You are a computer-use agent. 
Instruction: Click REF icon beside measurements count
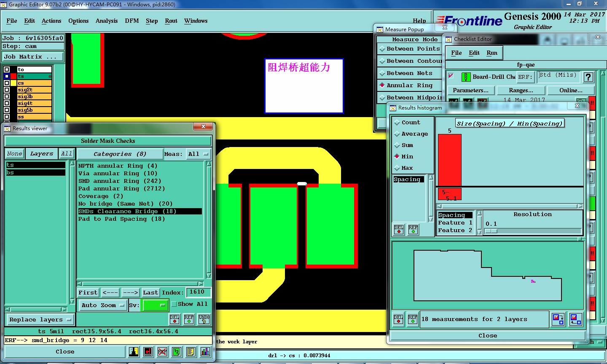pos(413,319)
